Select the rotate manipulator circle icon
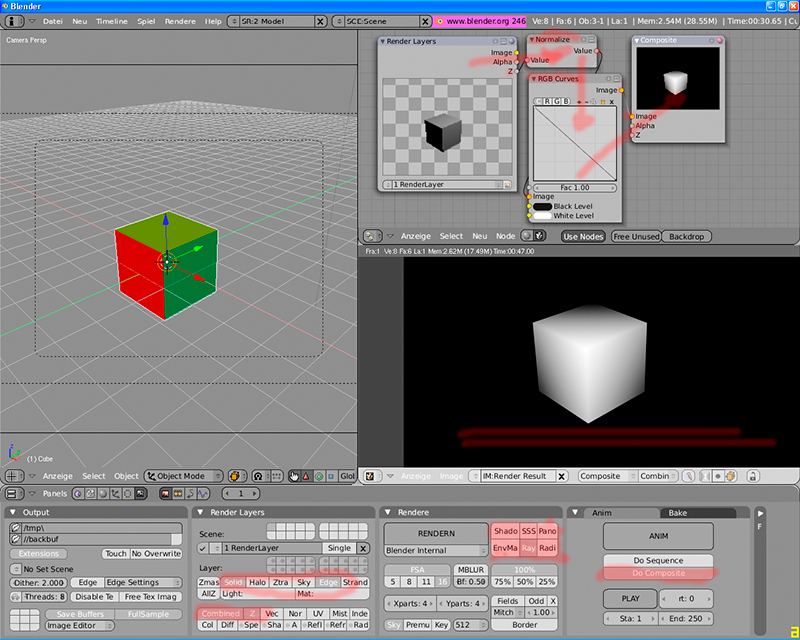The height and width of the screenshot is (640, 800). (319, 476)
